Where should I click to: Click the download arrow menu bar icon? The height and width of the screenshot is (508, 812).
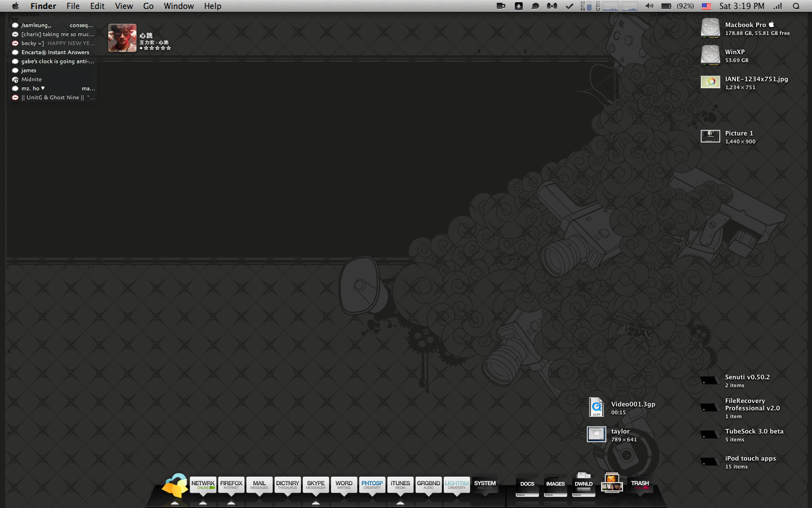tap(519, 6)
